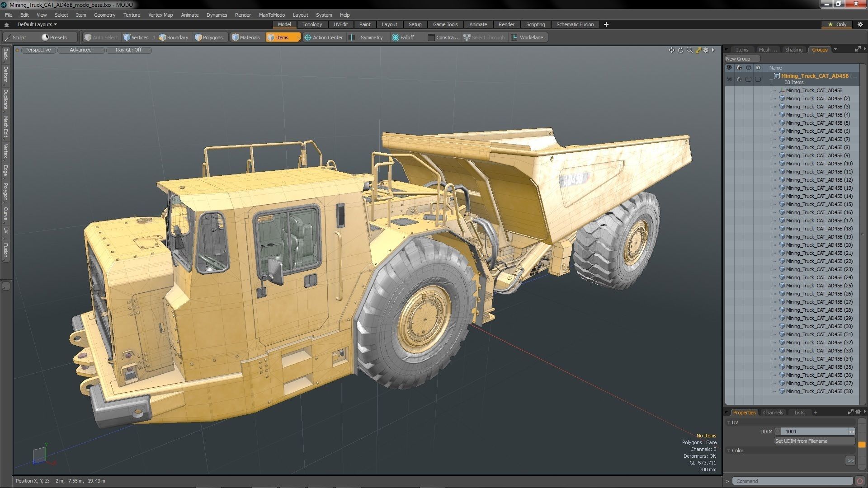The width and height of the screenshot is (868, 488).
Task: Click the New Group button
Action: 742,59
